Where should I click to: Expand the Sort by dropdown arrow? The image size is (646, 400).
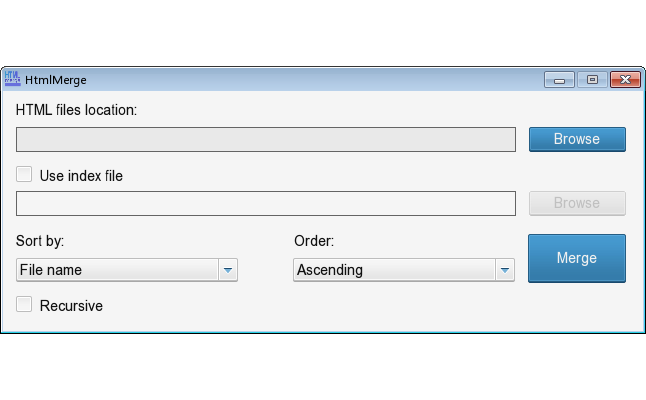tap(228, 270)
